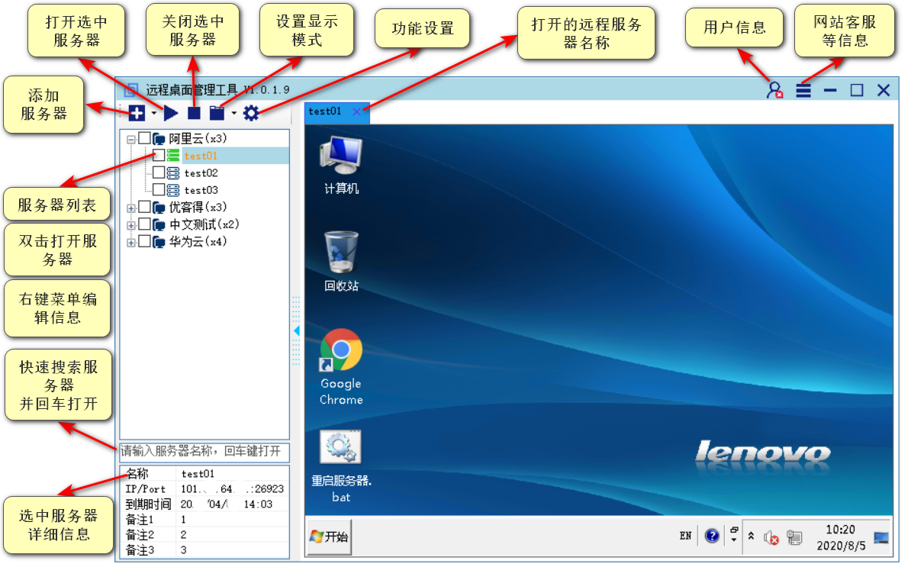Open the hamburger menu icon in title bar
The width and height of the screenshot is (924, 580).
[x=803, y=90]
